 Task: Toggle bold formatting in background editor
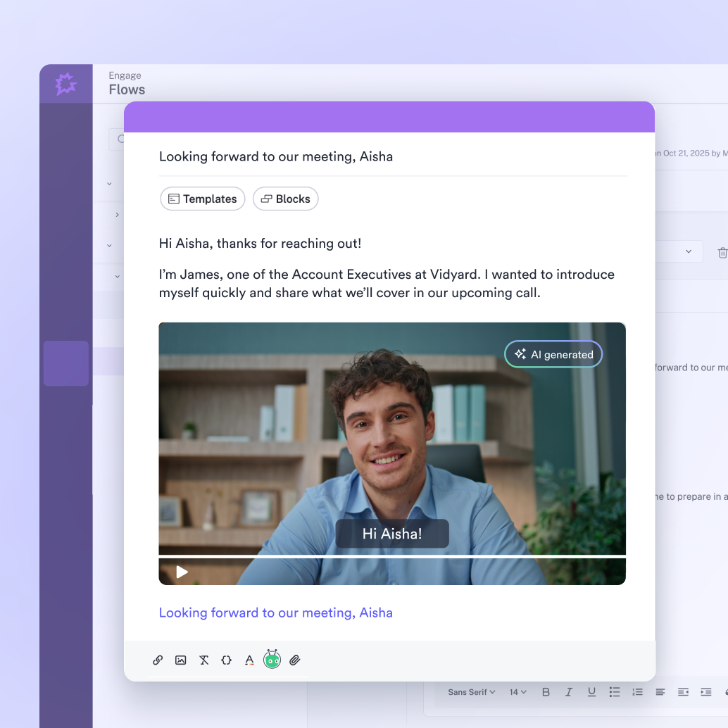click(546, 692)
